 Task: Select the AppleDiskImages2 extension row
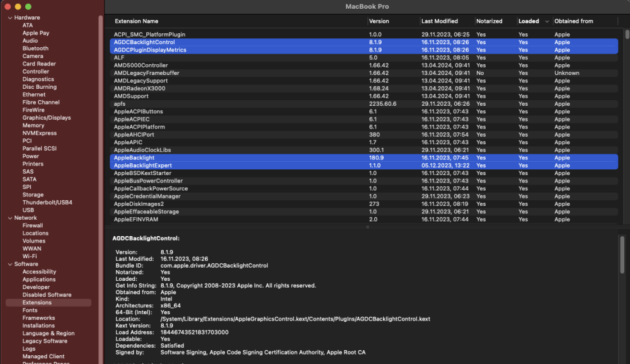pos(364,204)
